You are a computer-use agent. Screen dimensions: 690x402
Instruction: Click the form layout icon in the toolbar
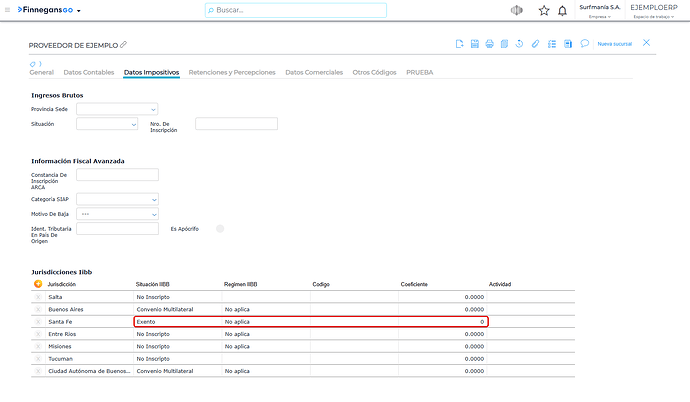568,44
